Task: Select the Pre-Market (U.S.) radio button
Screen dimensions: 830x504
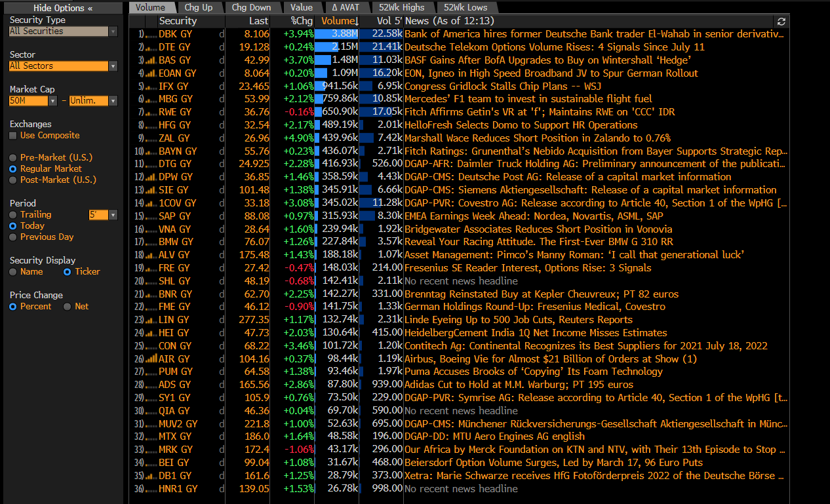Action: (x=13, y=158)
